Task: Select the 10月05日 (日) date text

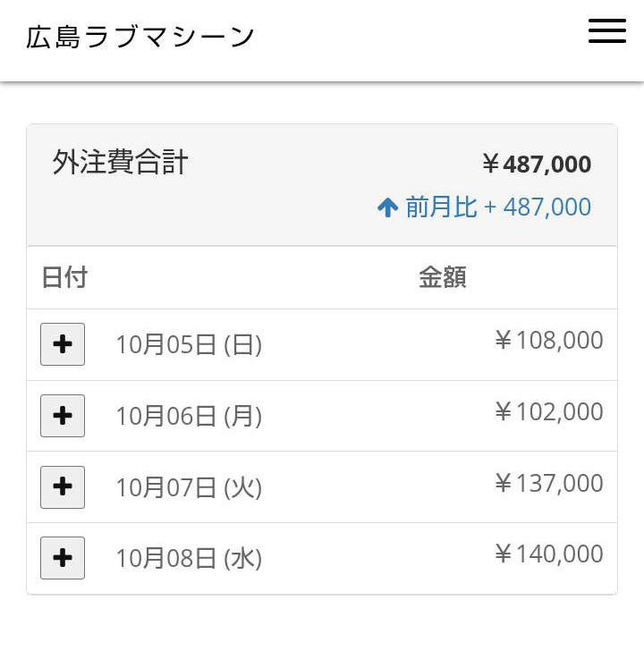Action: [188, 344]
